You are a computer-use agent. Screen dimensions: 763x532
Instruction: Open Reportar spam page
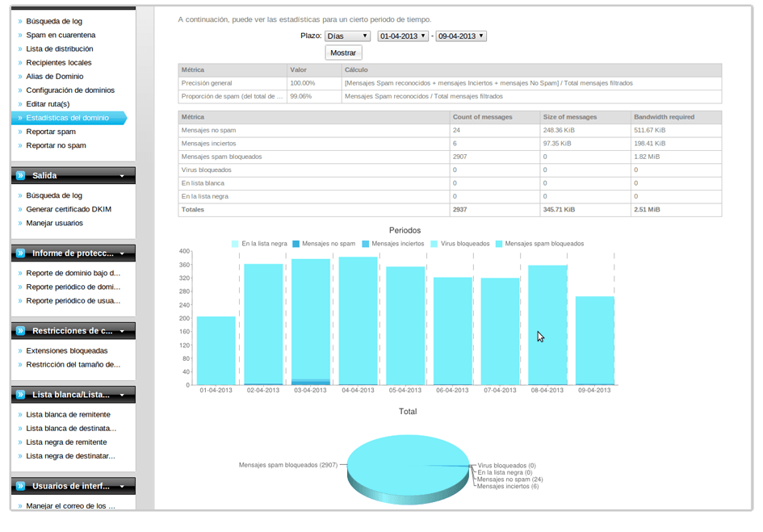(x=51, y=132)
